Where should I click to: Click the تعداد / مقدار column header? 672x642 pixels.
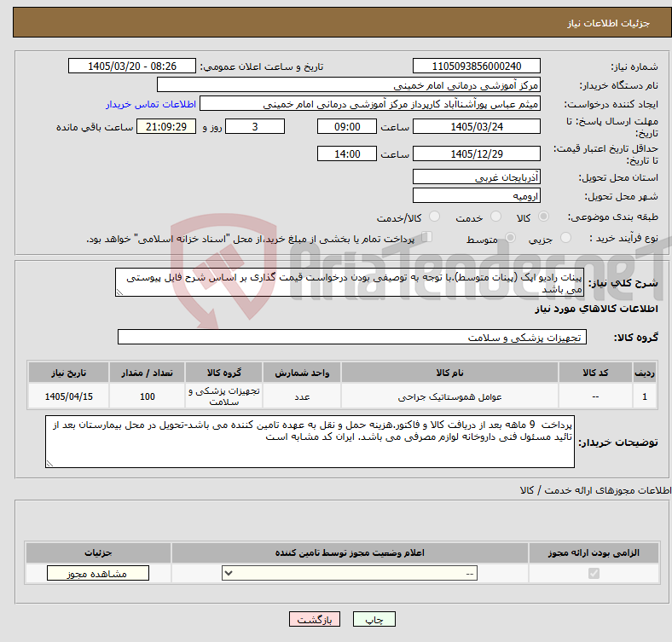[147, 373]
